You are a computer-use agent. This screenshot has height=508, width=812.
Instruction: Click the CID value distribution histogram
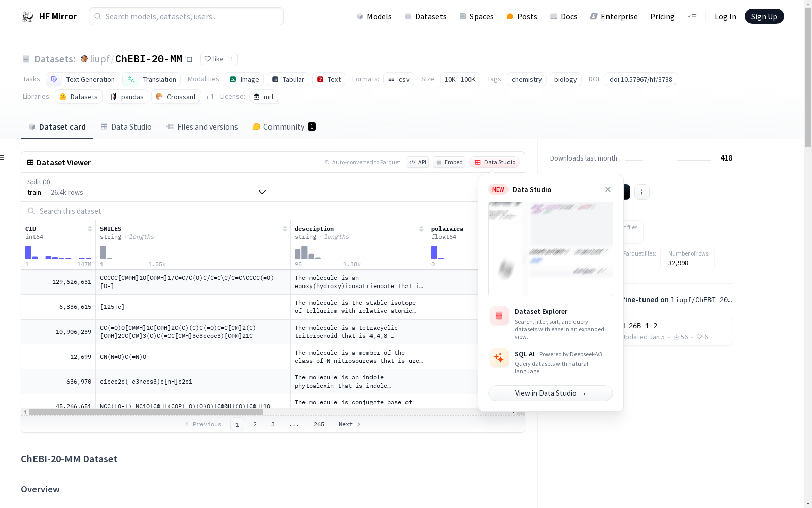coord(58,252)
